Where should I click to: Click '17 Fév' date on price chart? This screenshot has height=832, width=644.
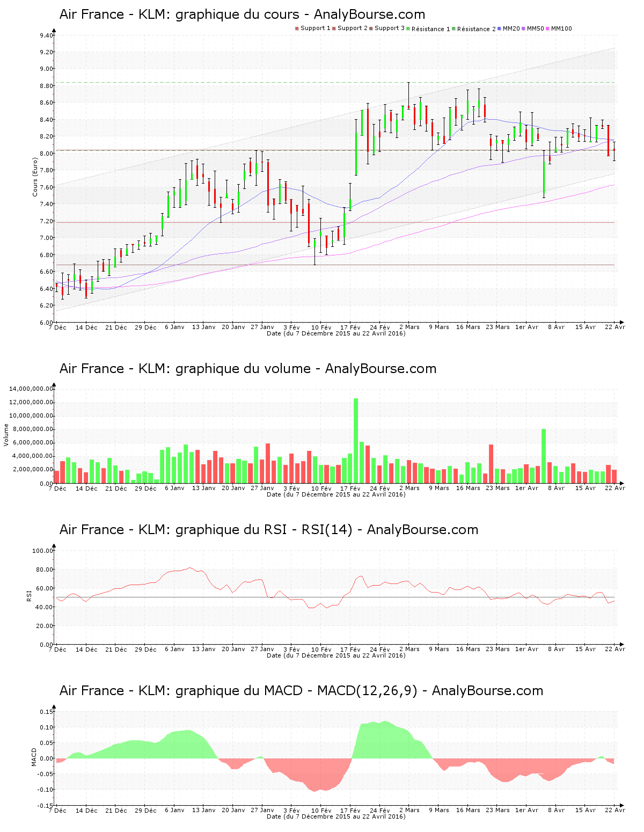point(350,327)
